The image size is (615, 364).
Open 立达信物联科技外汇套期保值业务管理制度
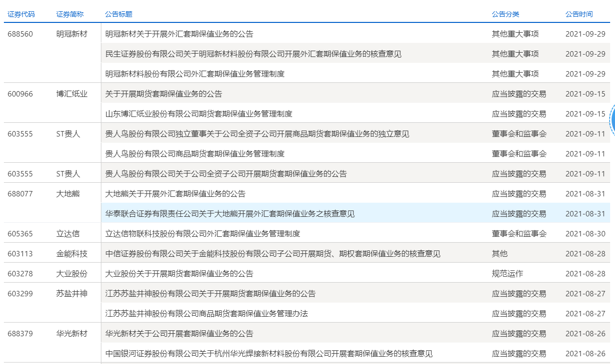203,234
